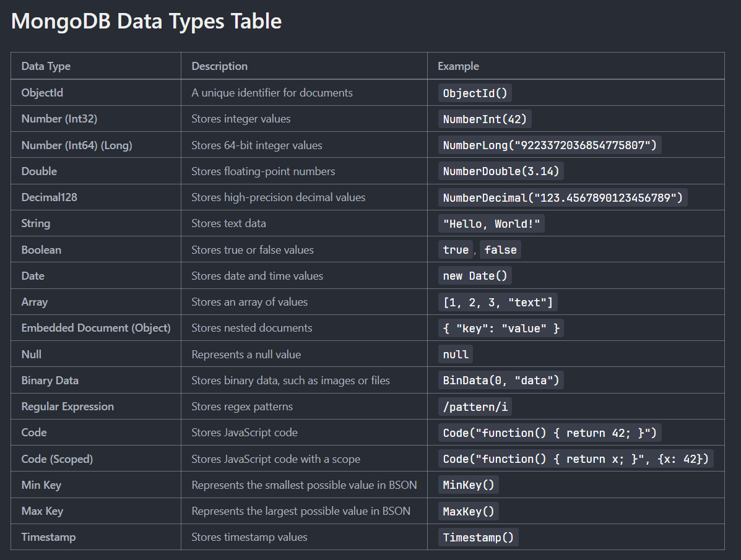Click the NumberLong example for Int64
Viewport: 741px width, 560px height.
pos(550,145)
